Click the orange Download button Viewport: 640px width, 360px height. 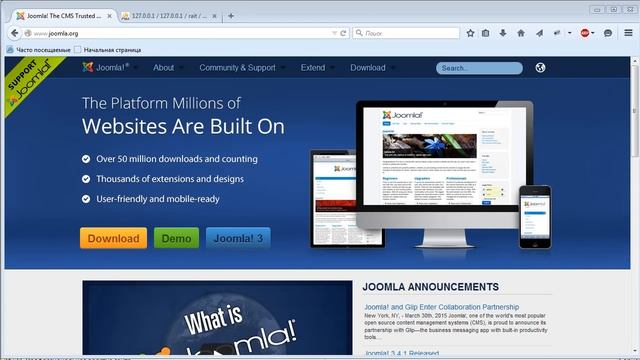pyautogui.click(x=113, y=238)
